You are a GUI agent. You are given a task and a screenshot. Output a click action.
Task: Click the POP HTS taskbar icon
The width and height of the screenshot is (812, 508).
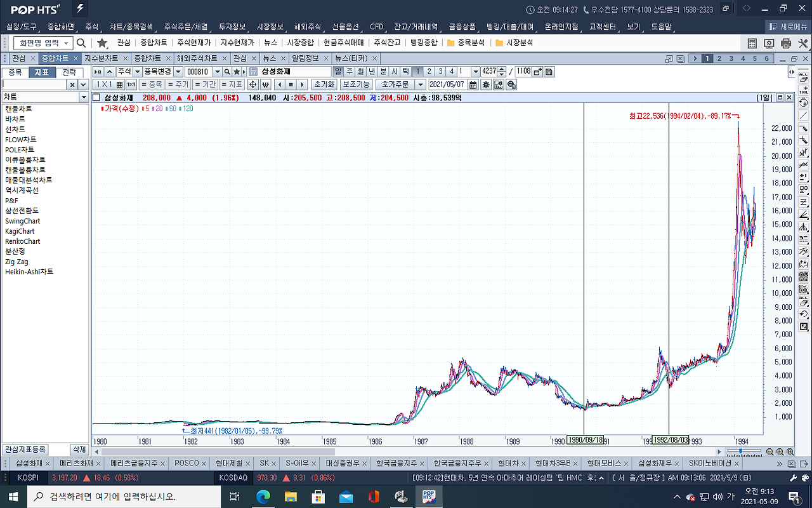tap(428, 496)
